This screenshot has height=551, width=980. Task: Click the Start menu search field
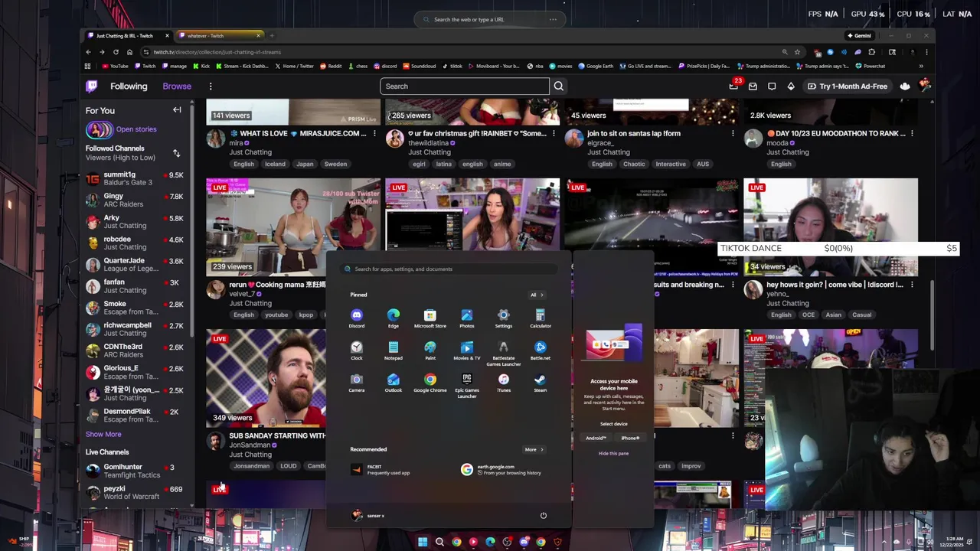(449, 269)
